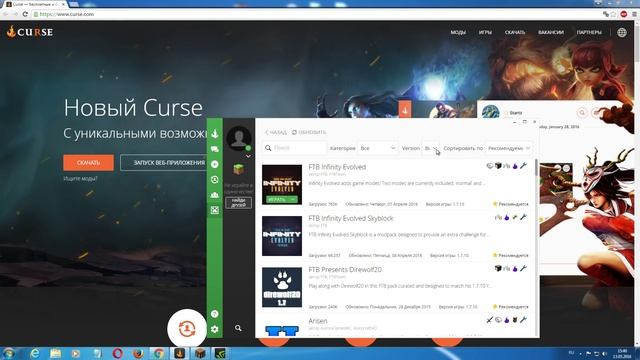The height and width of the screenshot is (360, 640).
Task: Click the wrench icon on FTB Presents Direwolf20 row
Action: (x=523, y=269)
